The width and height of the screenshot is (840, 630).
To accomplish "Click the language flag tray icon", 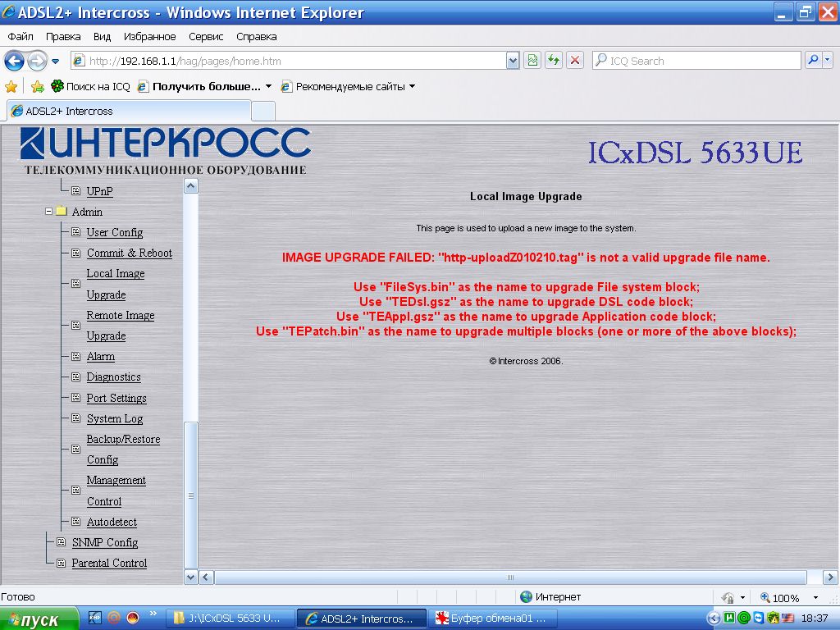I will [787, 619].
